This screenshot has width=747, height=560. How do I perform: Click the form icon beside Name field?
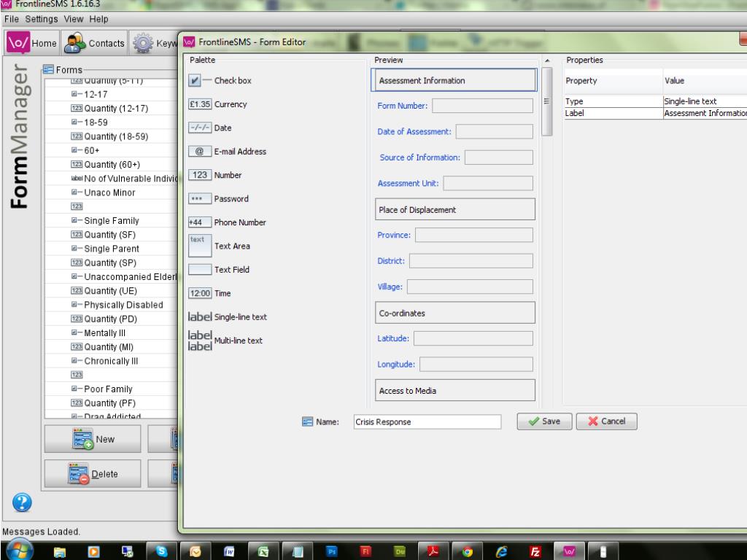click(307, 422)
